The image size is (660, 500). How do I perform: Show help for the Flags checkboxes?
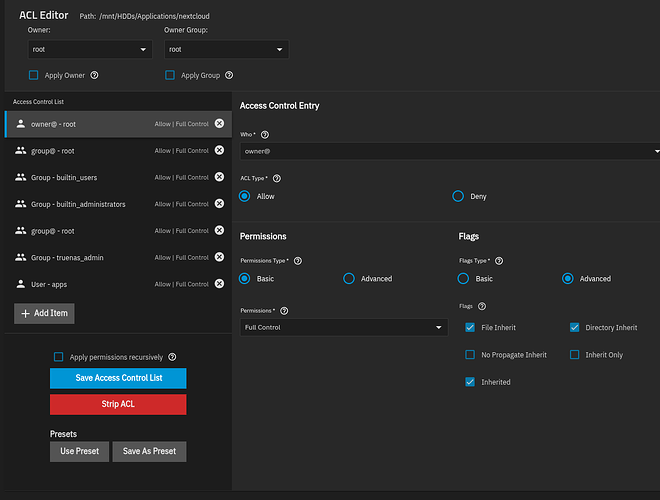tap(482, 306)
